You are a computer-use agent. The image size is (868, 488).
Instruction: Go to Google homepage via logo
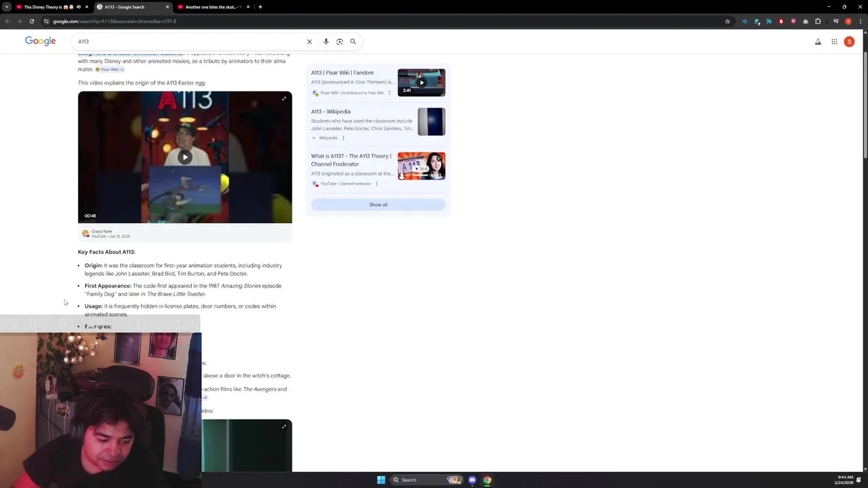[x=41, y=41]
